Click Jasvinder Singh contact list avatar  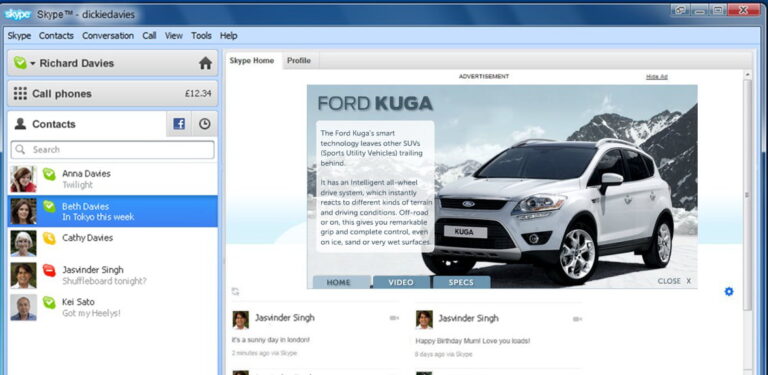(24, 276)
